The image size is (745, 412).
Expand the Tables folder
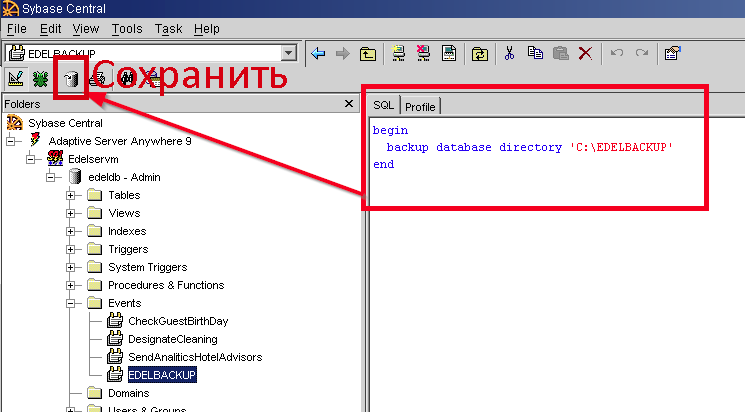click(x=71, y=195)
